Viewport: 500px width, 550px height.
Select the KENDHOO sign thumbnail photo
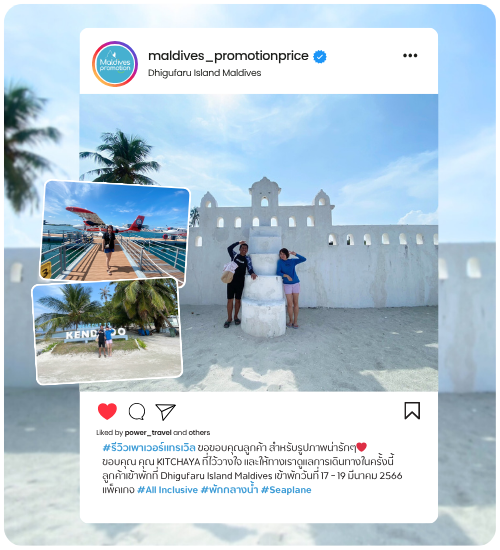click(107, 331)
